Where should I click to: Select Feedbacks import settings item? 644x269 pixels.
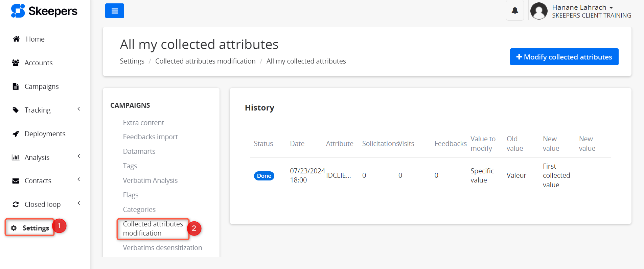click(x=150, y=137)
